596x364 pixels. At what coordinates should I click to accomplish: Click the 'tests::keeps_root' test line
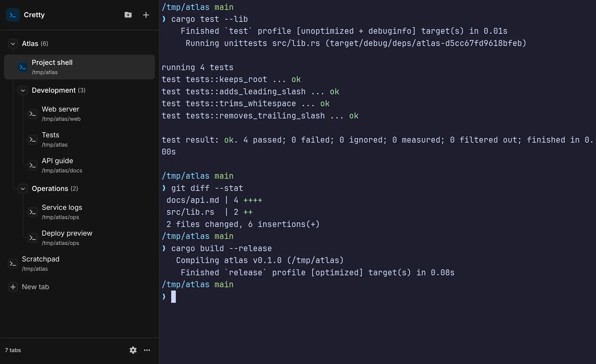(x=231, y=79)
